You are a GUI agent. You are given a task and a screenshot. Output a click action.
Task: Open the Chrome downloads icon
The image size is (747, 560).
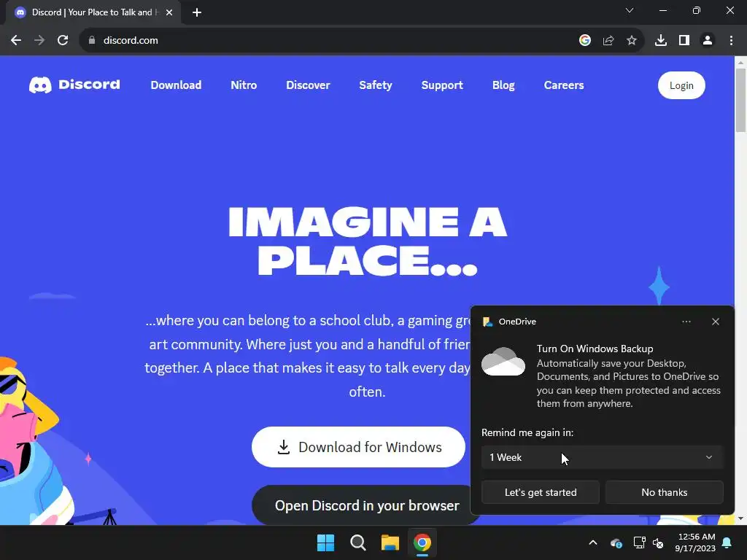660,41
